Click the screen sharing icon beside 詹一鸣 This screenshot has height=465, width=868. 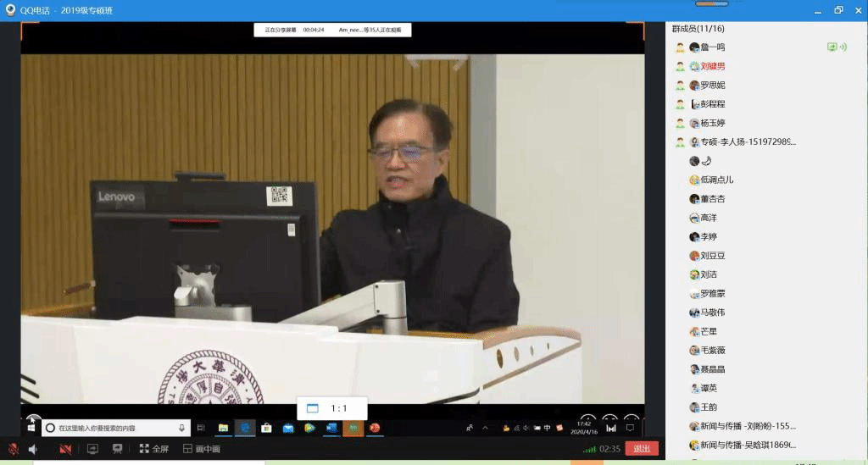click(x=832, y=47)
